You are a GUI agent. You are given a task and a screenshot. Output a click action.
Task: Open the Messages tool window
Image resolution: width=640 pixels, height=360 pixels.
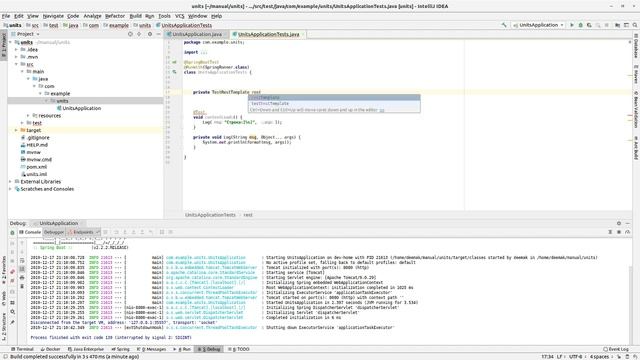[151, 349]
